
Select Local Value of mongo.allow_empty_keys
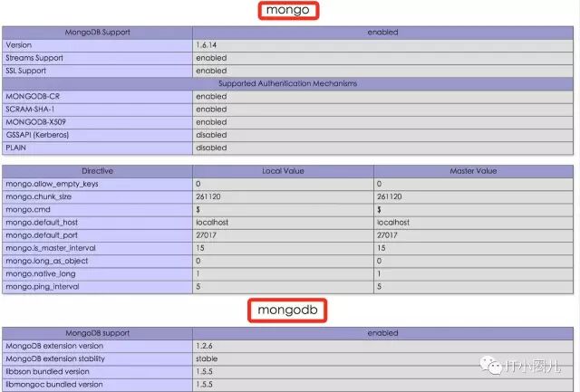tap(198, 184)
